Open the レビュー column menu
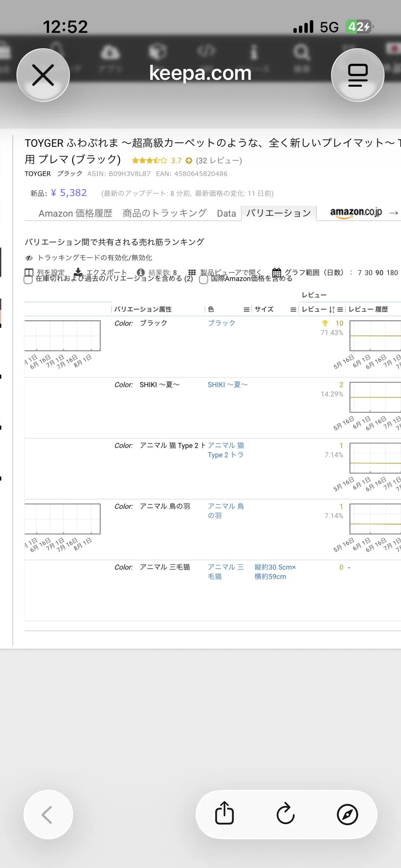 tap(340, 309)
